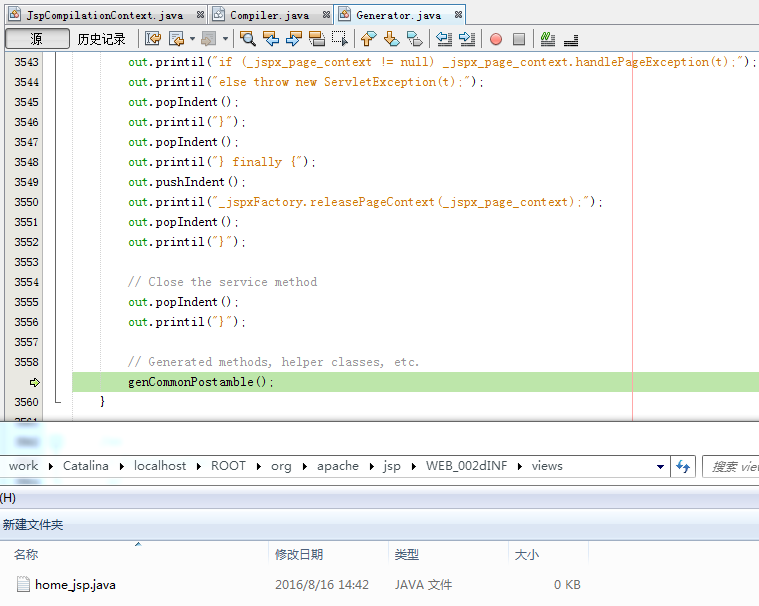The height and width of the screenshot is (606, 759).
Task: Click the red Start Macro Recording button
Action: click(496, 39)
